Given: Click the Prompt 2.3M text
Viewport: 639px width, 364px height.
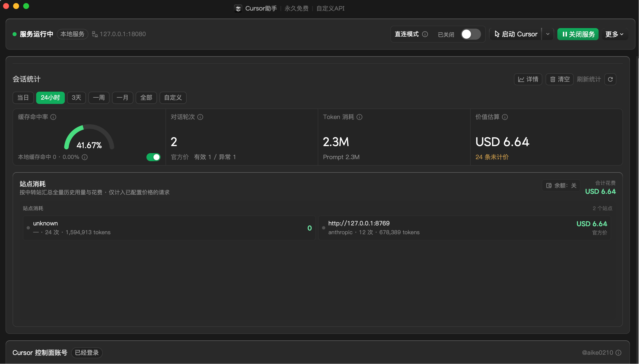Looking at the screenshot, I should pyautogui.click(x=341, y=157).
